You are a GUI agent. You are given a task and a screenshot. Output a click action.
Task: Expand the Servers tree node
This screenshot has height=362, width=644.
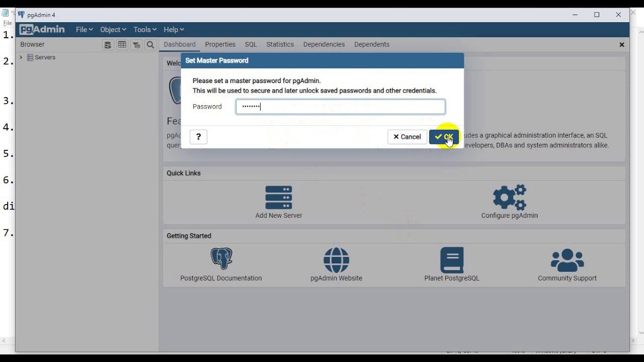point(21,57)
